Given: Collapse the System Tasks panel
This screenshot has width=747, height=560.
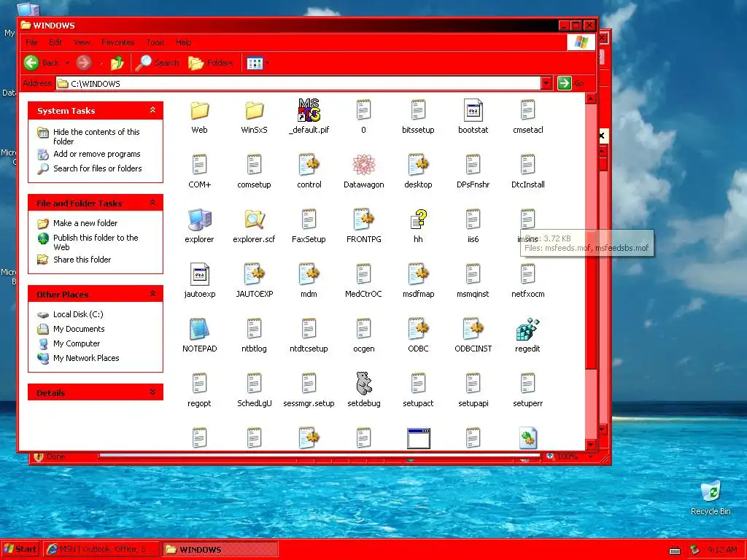Looking at the screenshot, I should 152,110.
